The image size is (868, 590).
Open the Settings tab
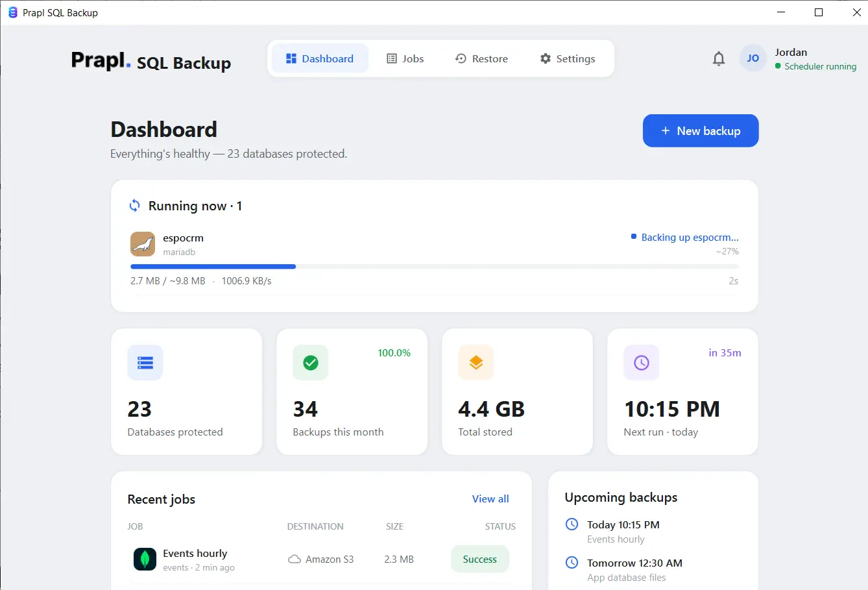[x=568, y=58]
